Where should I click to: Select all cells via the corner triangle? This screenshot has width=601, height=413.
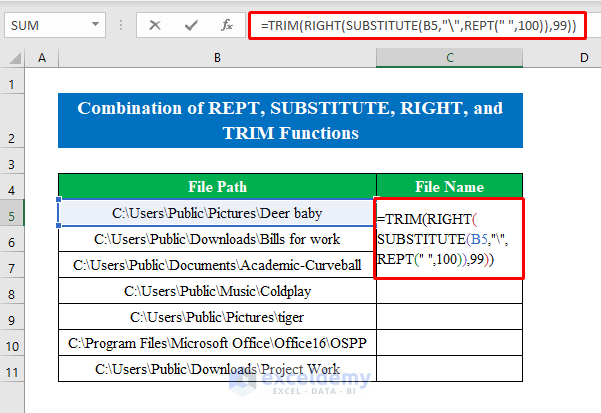(x=14, y=58)
